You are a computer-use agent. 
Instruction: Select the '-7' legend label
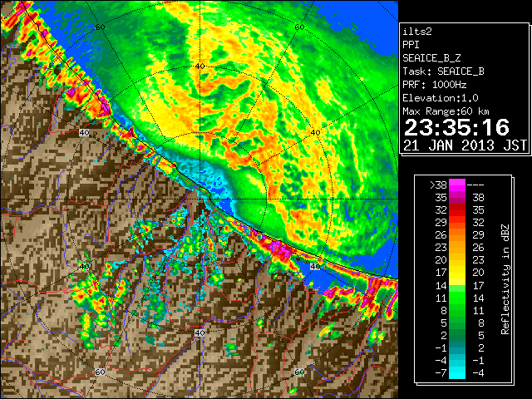pyautogui.click(x=441, y=373)
